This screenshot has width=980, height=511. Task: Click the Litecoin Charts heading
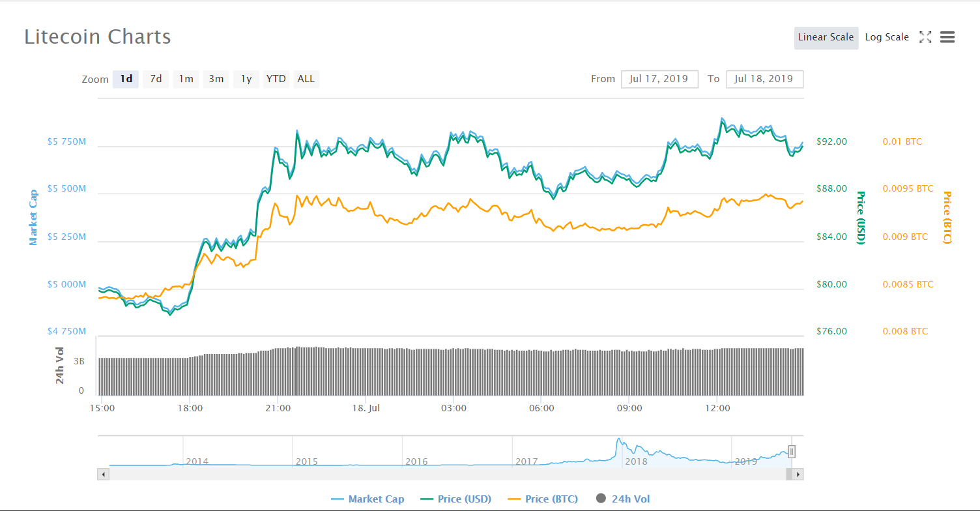tap(98, 36)
